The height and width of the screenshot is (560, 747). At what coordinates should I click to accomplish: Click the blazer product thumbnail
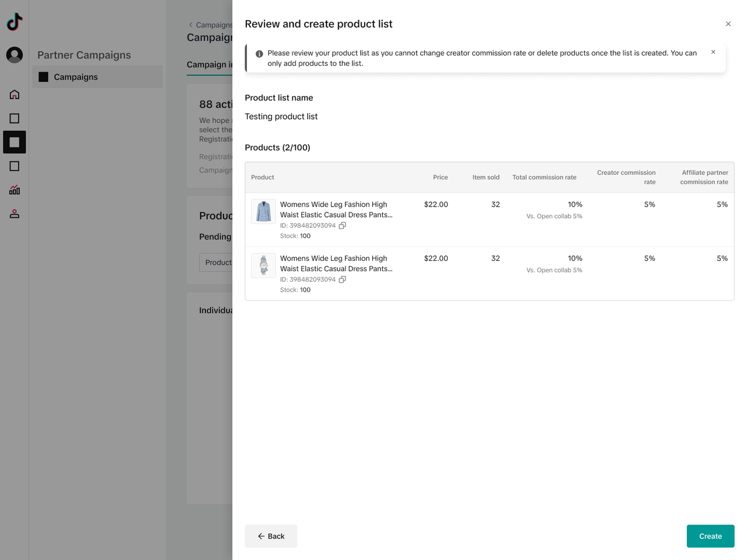(x=263, y=212)
